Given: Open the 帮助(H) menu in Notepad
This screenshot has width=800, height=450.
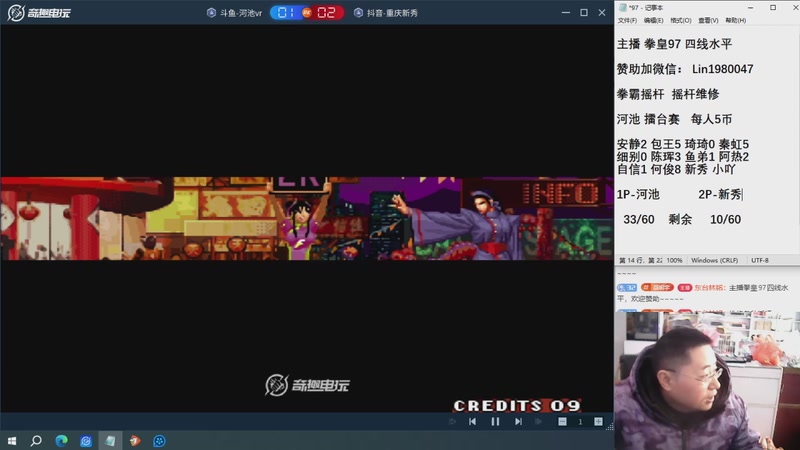Looking at the screenshot, I should point(736,20).
